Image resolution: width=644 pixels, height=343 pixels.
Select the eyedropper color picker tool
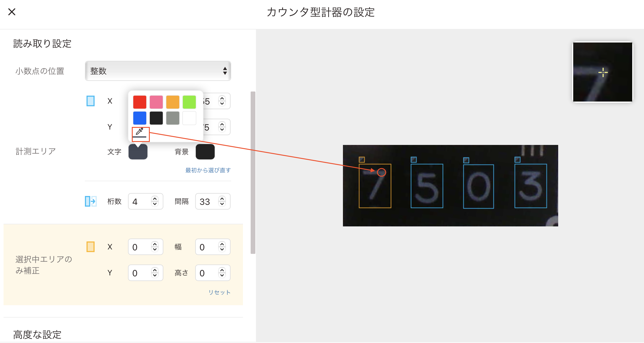(x=140, y=133)
